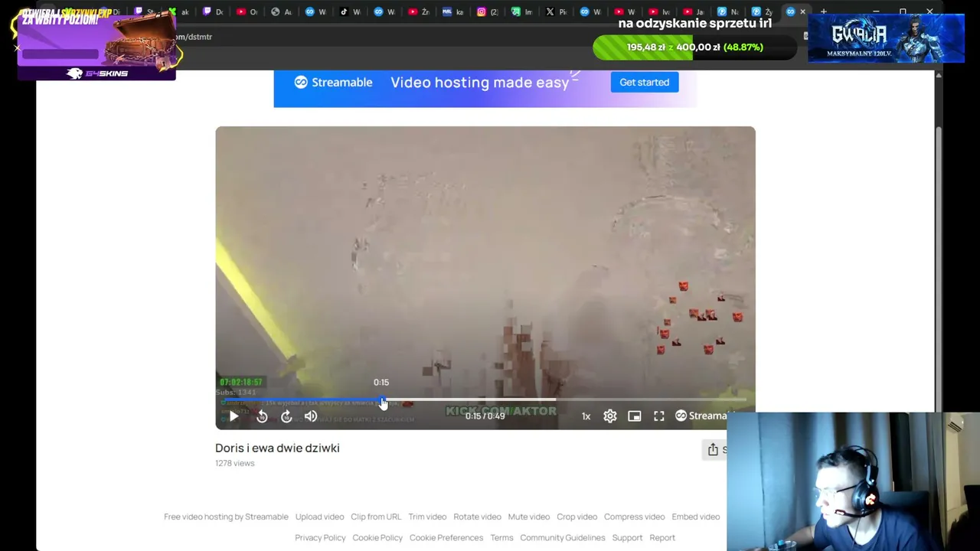Image resolution: width=980 pixels, height=551 pixels.
Task: Open the Clip from URL link
Action: pyautogui.click(x=376, y=517)
